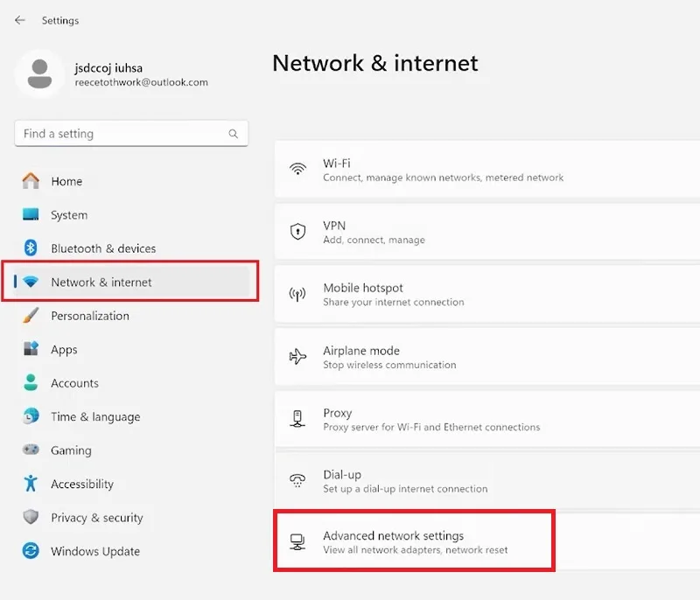700x600 pixels.
Task: Click the search magnifier icon
Action: (233, 134)
